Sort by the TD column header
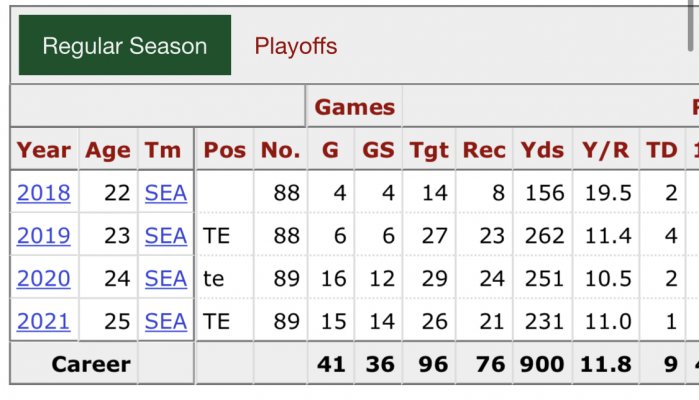Screen dimensions: 699x400 662,149
